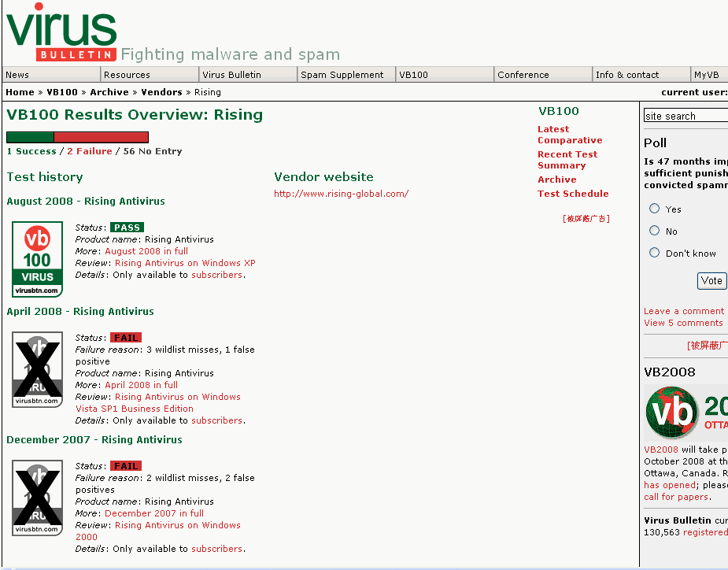Click the December 2007 - Rising Antivirus heading
Viewport: 728px width, 570px height.
pos(94,439)
